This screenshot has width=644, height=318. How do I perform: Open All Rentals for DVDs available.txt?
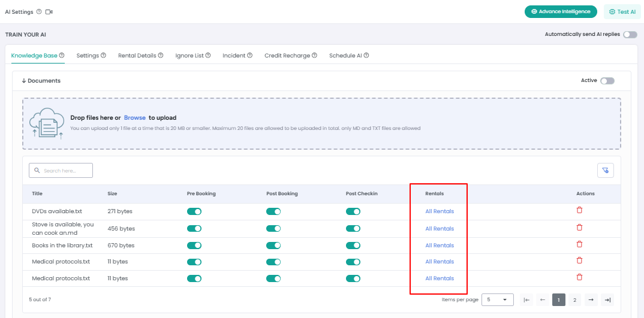click(x=440, y=211)
